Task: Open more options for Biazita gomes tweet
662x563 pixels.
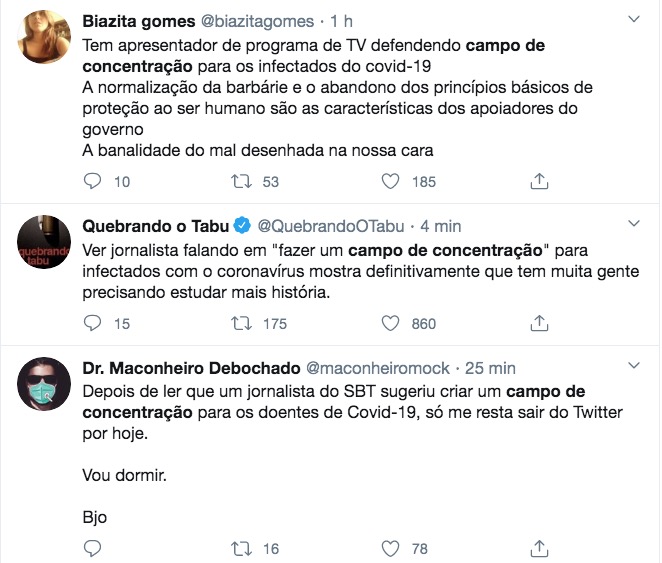Action: coord(633,19)
